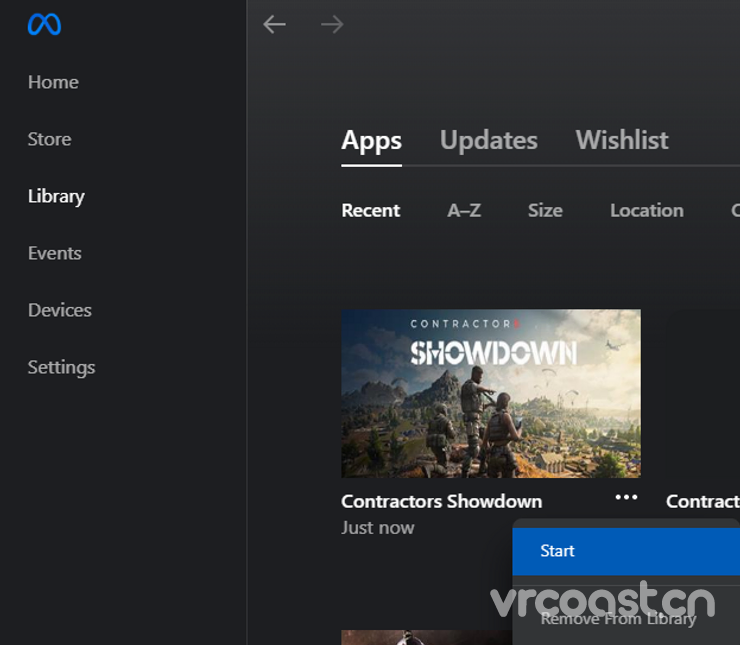Switch to the Updates tab
The image size is (740, 645).
click(x=488, y=140)
